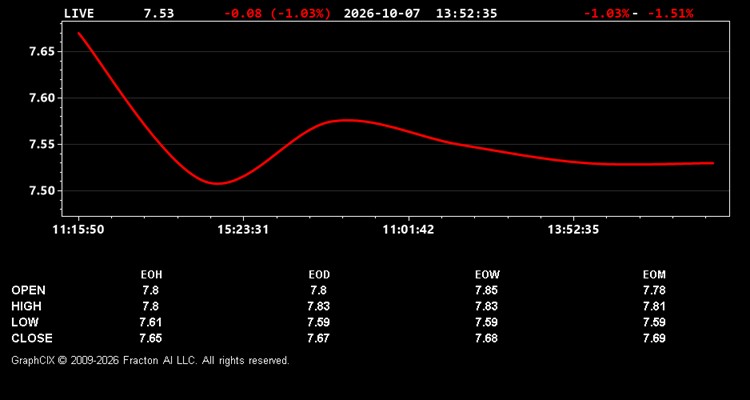This screenshot has width=750, height=400.
Task: Click the change value -0.08 (-1.03%)
Action: click(277, 13)
